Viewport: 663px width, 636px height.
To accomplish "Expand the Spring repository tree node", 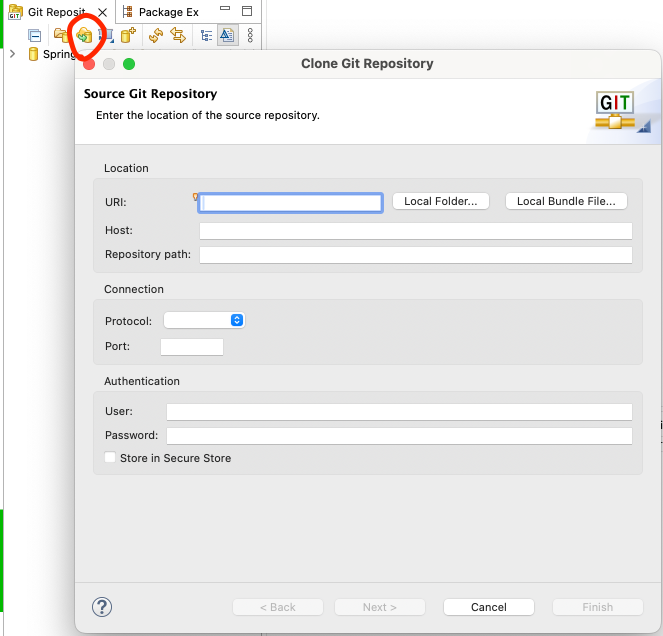I will pyautogui.click(x=13, y=54).
